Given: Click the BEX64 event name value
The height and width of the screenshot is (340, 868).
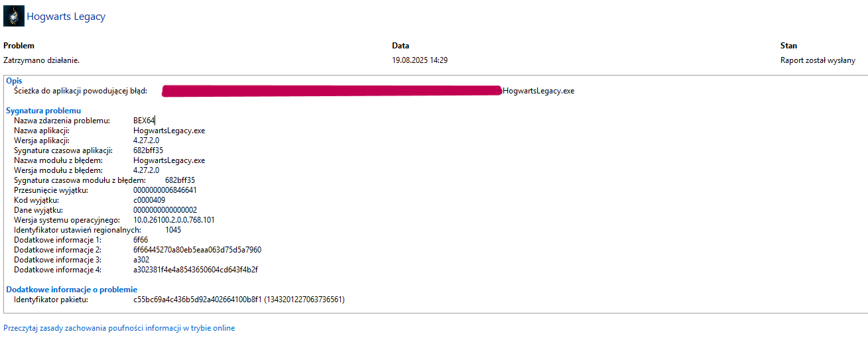Looking at the screenshot, I should pyautogui.click(x=144, y=121).
